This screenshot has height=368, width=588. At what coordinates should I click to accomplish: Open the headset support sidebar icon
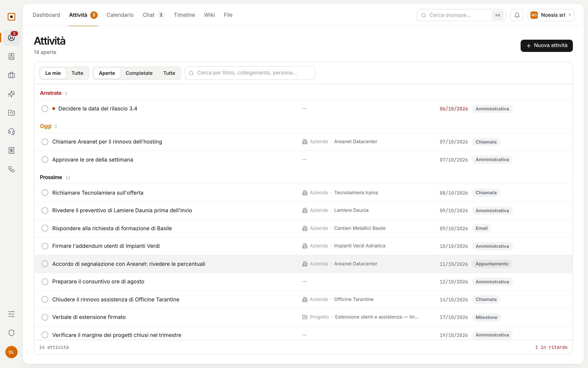[x=11, y=132]
